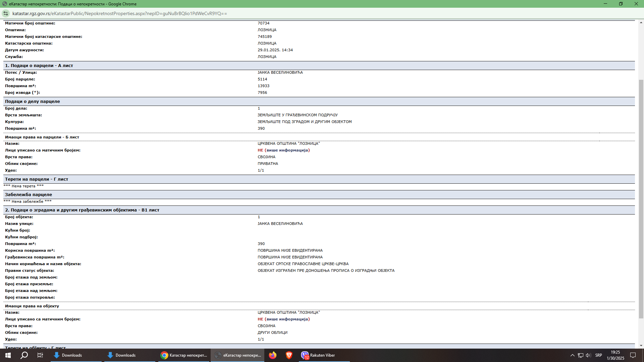
Task: Click *** Нема забележбе *** text
Action: tap(28, 202)
